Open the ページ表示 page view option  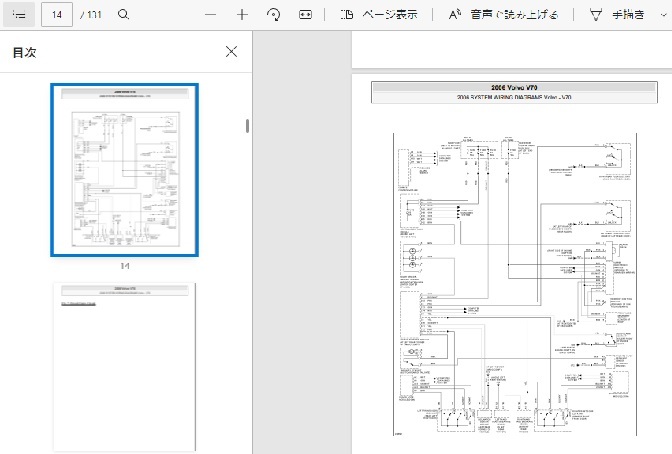tap(378, 15)
